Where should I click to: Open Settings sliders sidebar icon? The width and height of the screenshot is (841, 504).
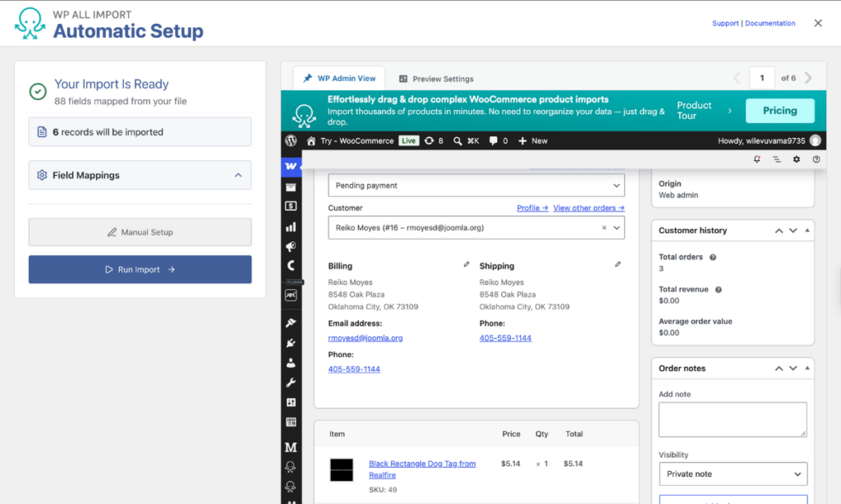pos(291,402)
